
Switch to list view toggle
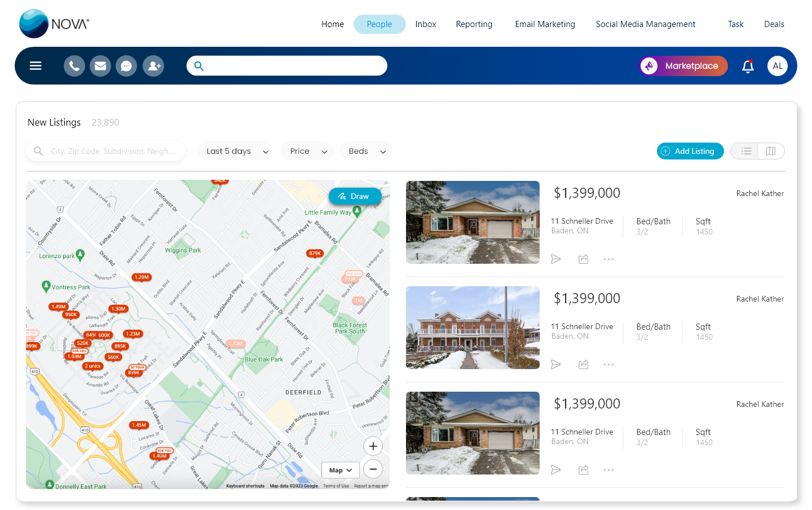click(x=745, y=151)
